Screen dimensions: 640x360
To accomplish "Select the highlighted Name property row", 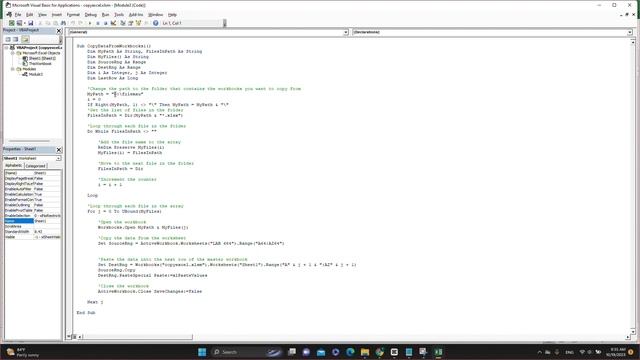I will (x=33, y=221).
